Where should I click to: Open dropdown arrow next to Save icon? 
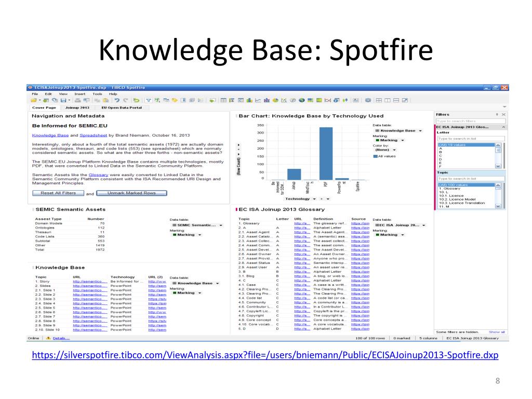point(69,100)
